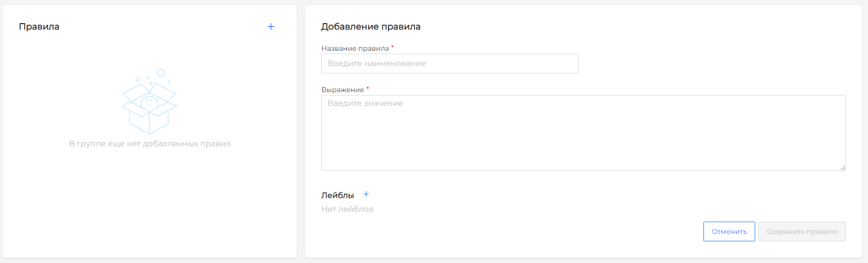Click the Правила panel heading
This screenshot has height=263, width=868.
click(39, 27)
